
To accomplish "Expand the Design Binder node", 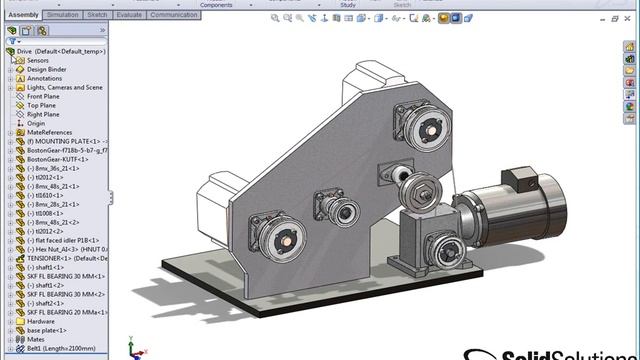I will (x=11, y=69).
